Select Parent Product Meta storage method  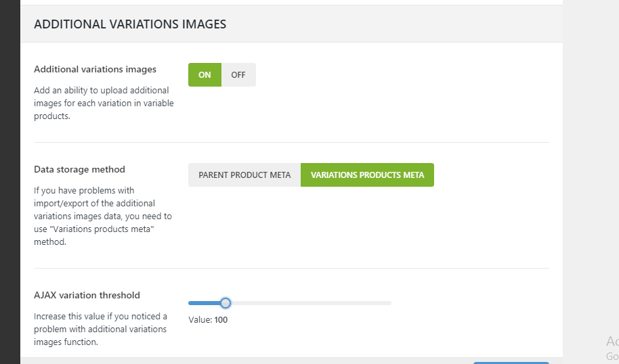pos(244,175)
